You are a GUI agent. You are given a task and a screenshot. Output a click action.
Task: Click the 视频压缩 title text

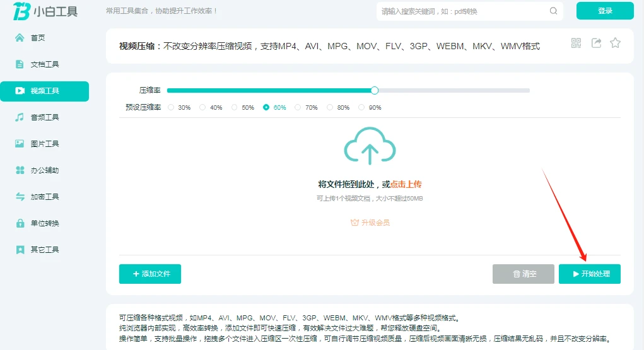click(137, 47)
